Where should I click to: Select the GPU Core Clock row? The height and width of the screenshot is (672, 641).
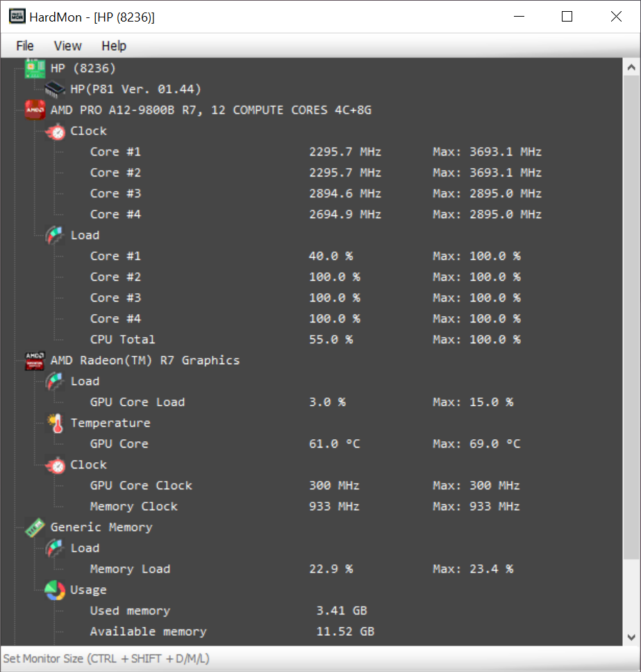pyautogui.click(x=306, y=486)
